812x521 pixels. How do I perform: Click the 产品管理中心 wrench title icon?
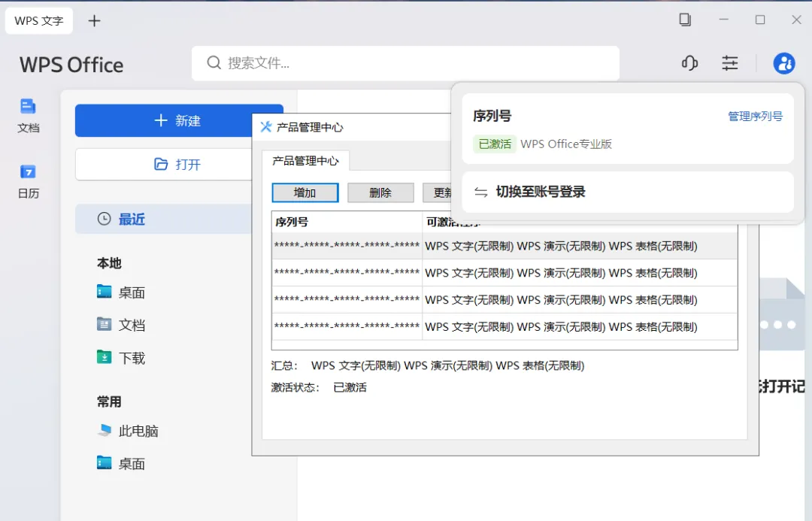tap(265, 127)
